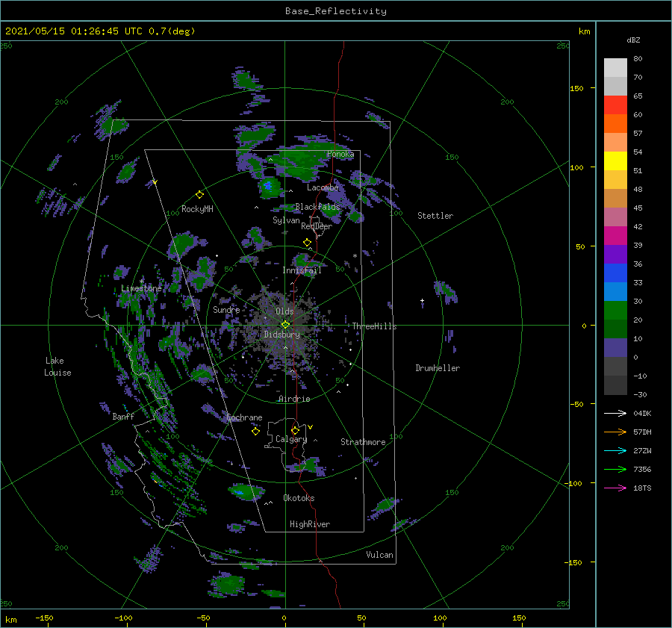Click the yellow diamond marker west of Calgary
672x628 pixels.
click(x=255, y=432)
